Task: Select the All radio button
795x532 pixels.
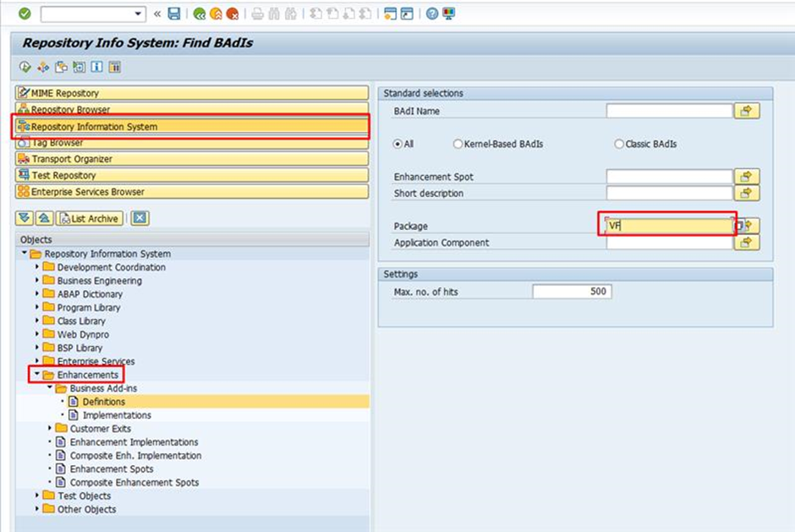Action: coord(398,144)
